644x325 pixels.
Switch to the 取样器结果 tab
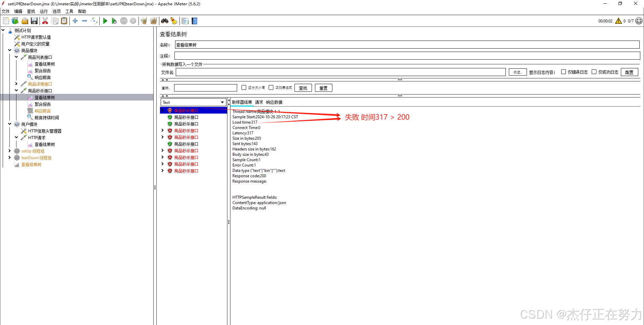242,102
